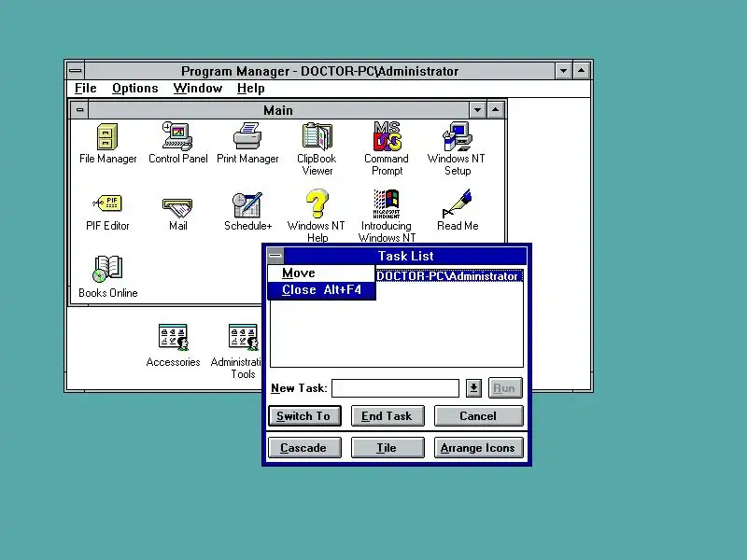Click the dimmed Run button
Screen dimensions: 747x560
505,388
